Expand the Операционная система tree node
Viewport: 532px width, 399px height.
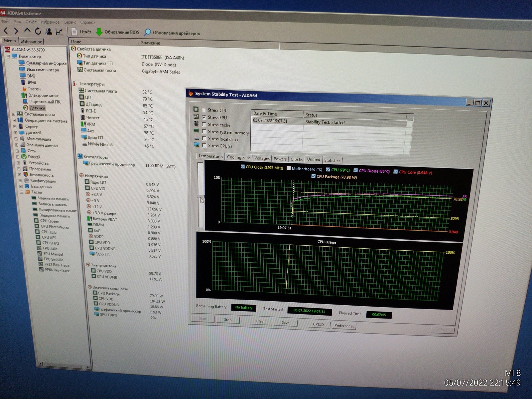coord(14,120)
